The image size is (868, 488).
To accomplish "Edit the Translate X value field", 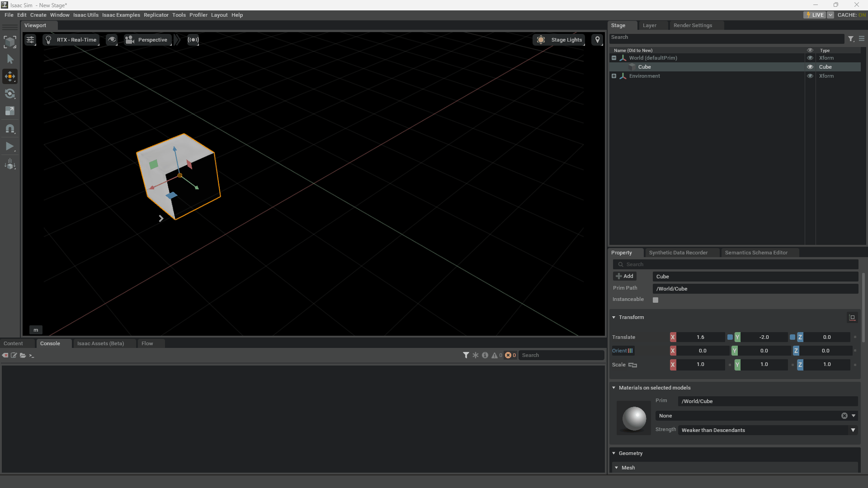I will 700,337.
